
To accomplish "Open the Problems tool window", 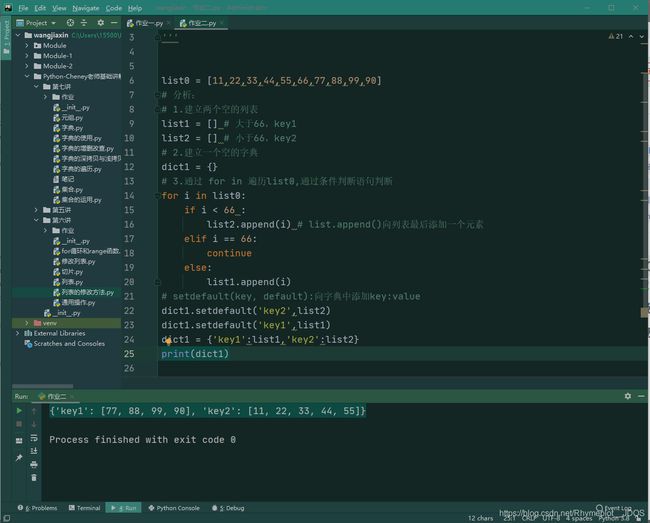I will pos(37,508).
